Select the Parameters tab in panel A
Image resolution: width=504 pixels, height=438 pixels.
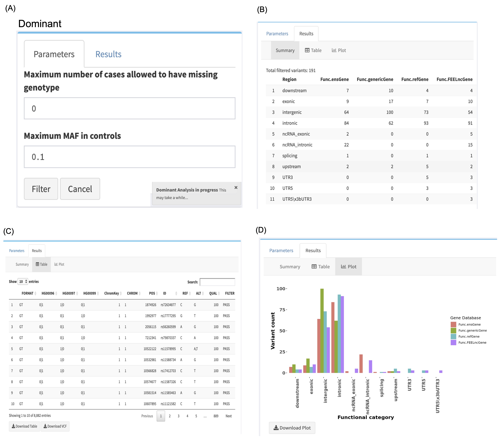(54, 54)
